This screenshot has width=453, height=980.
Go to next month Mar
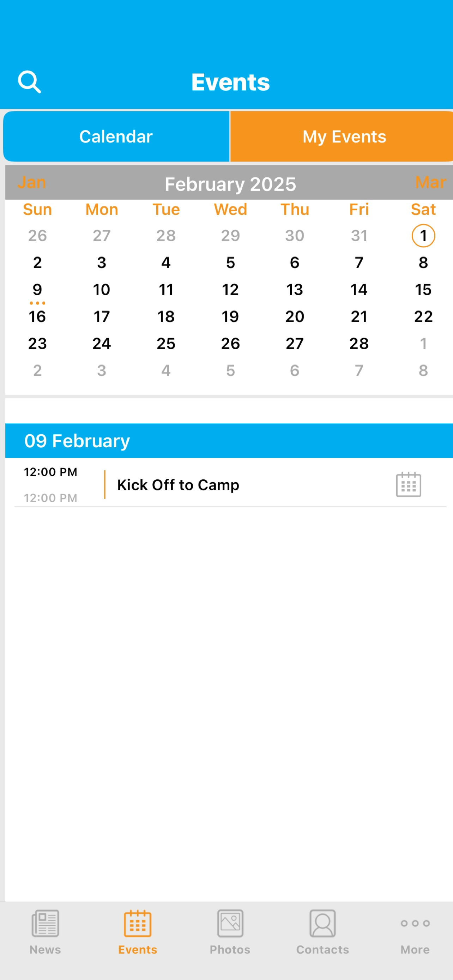pos(430,182)
